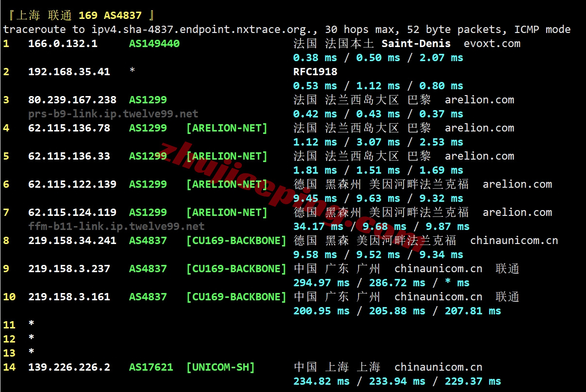Click the IP 62.115.136.78

tap(69, 128)
